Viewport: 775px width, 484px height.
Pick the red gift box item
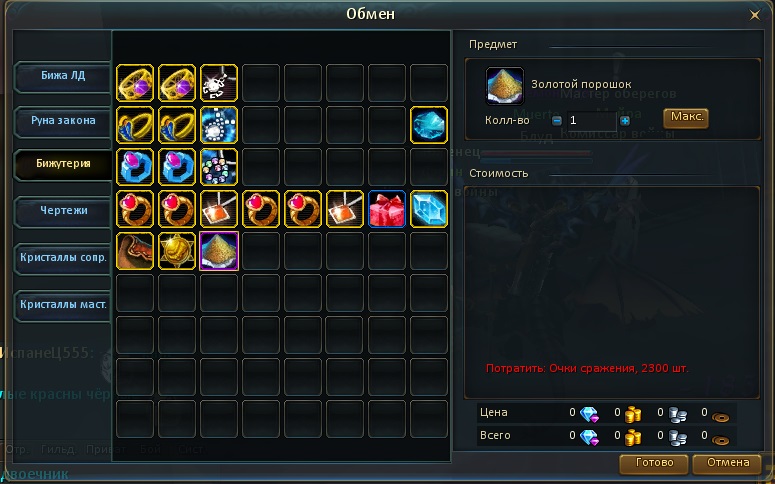click(387, 209)
